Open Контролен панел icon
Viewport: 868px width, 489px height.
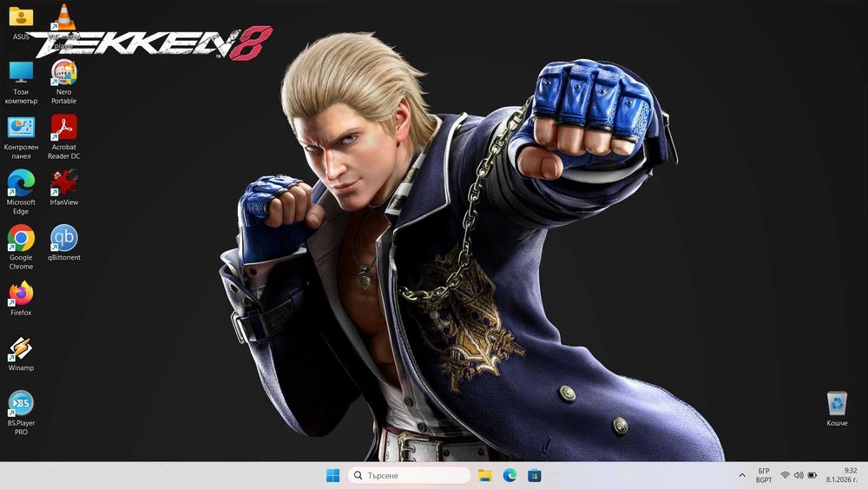click(21, 128)
